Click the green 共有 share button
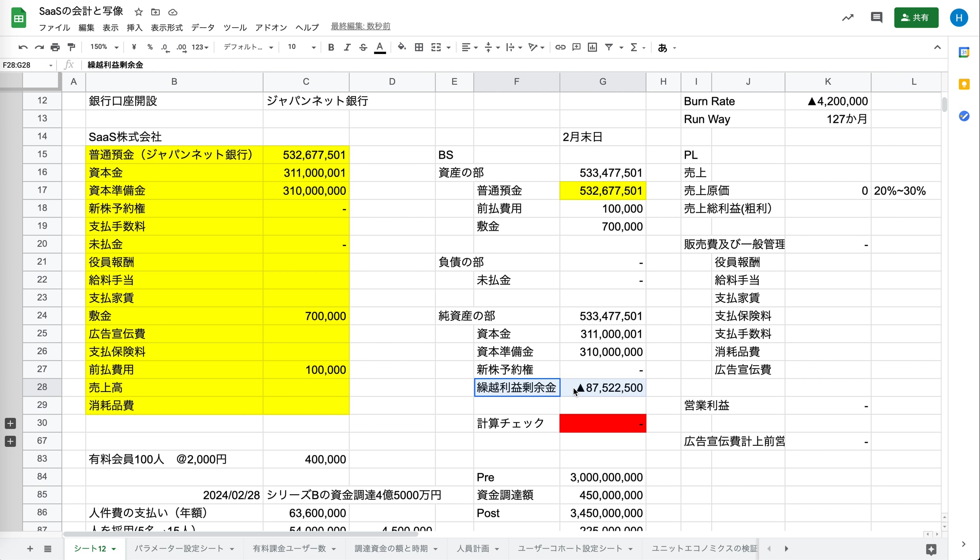 coord(916,17)
